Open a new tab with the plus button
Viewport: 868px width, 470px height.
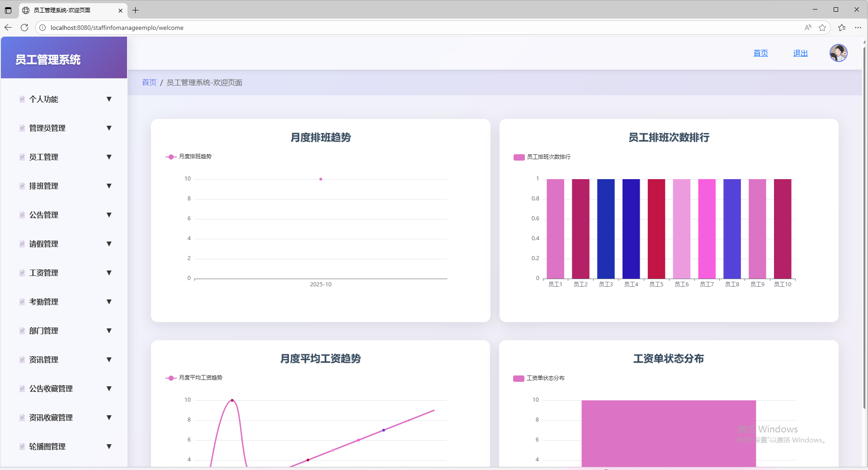[135, 10]
